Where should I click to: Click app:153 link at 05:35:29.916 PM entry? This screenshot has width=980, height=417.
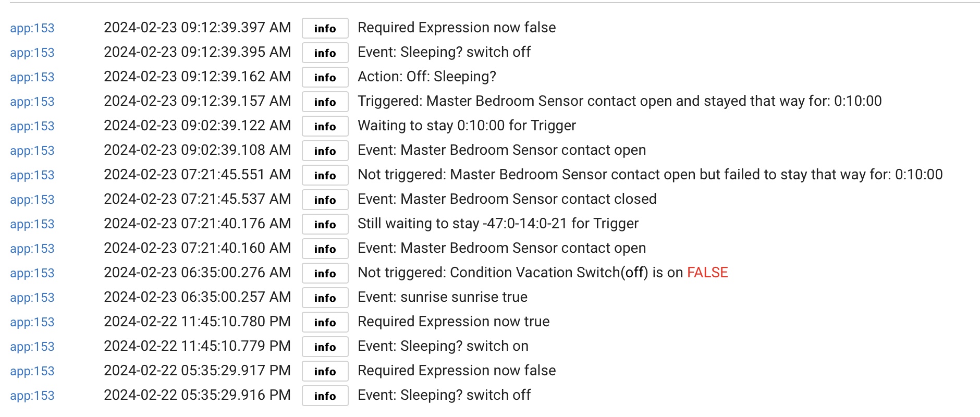(x=32, y=396)
